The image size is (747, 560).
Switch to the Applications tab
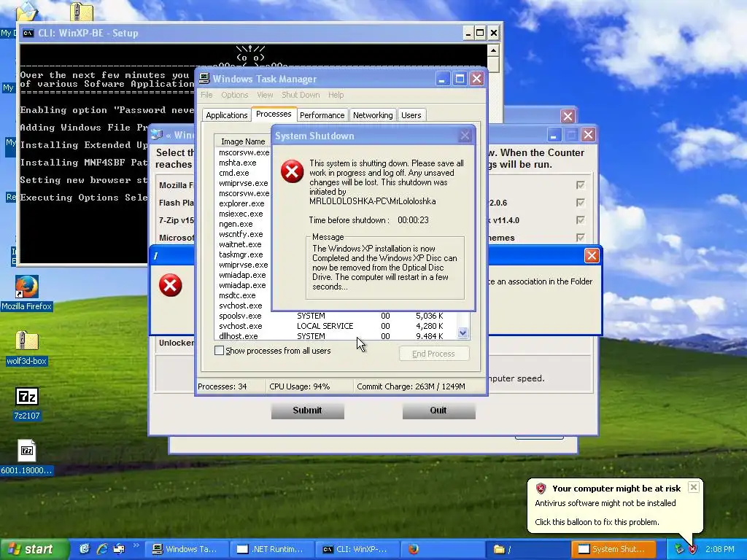click(226, 115)
